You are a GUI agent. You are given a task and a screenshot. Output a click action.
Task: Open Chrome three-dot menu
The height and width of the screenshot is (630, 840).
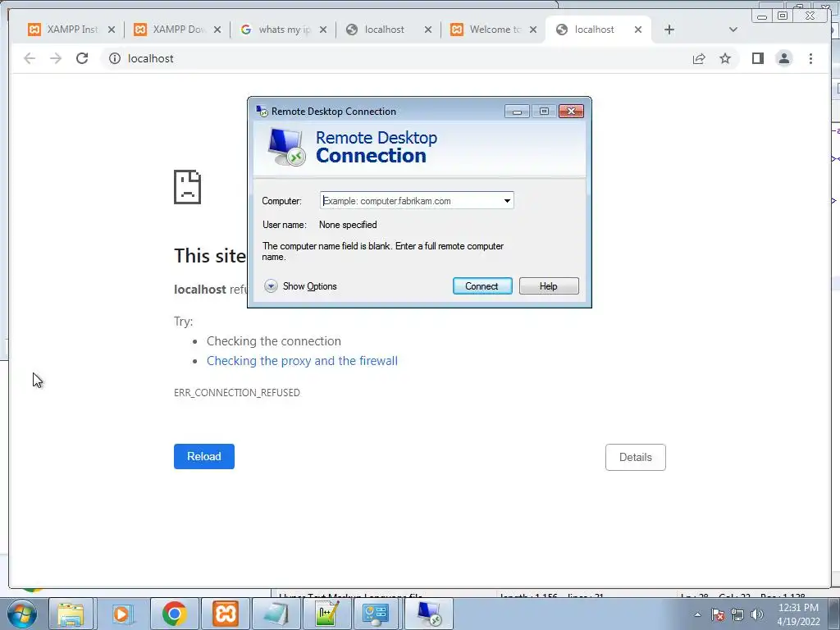point(810,58)
